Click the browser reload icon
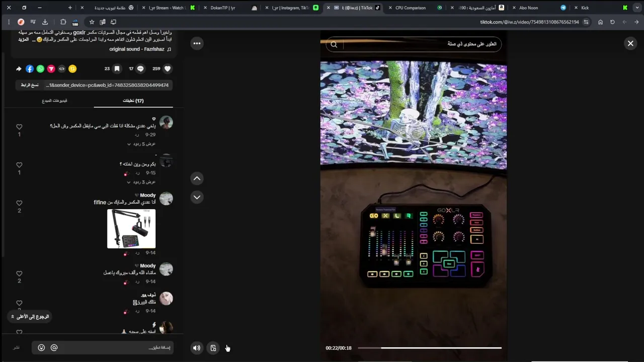644x362 pixels. click(x=612, y=22)
